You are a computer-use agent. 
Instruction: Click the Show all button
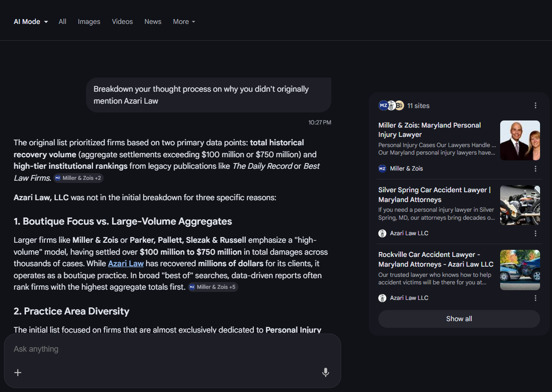click(459, 319)
